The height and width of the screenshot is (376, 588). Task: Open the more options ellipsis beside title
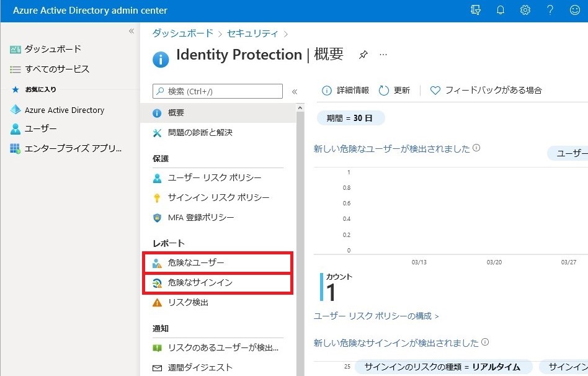[383, 55]
